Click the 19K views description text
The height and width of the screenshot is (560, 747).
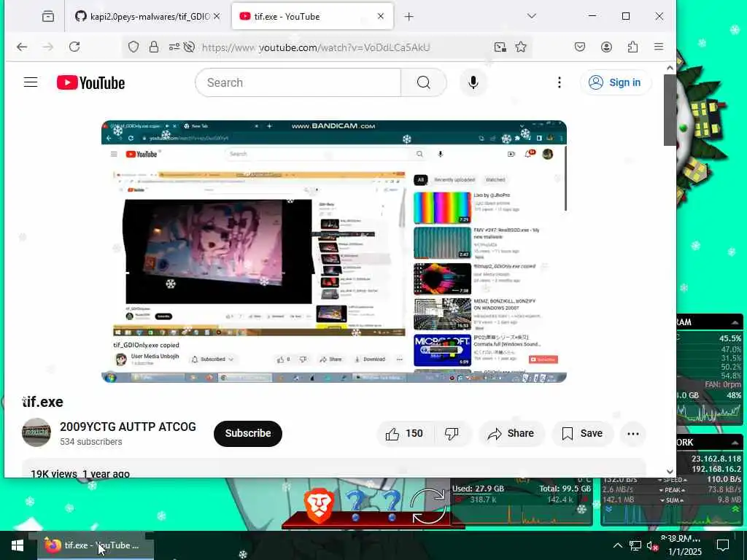[80, 474]
